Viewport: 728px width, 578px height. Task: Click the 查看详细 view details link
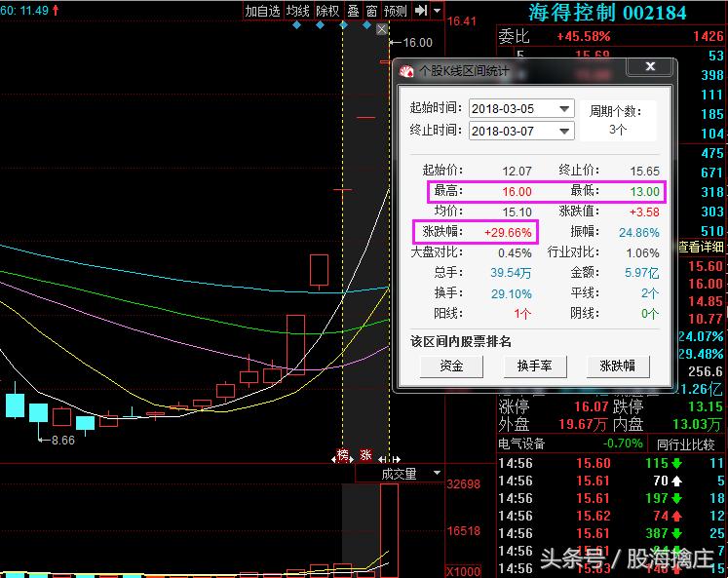point(701,247)
